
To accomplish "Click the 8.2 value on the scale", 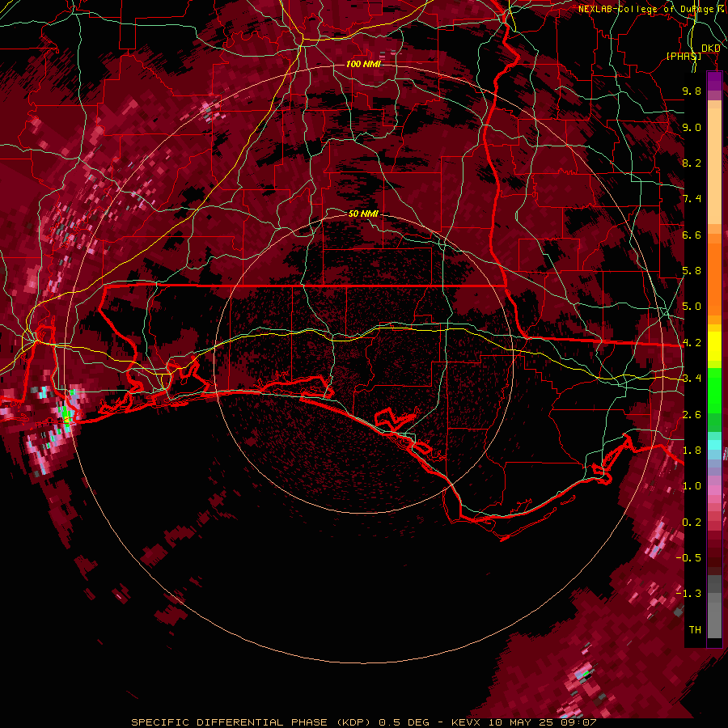I will pyautogui.click(x=692, y=163).
